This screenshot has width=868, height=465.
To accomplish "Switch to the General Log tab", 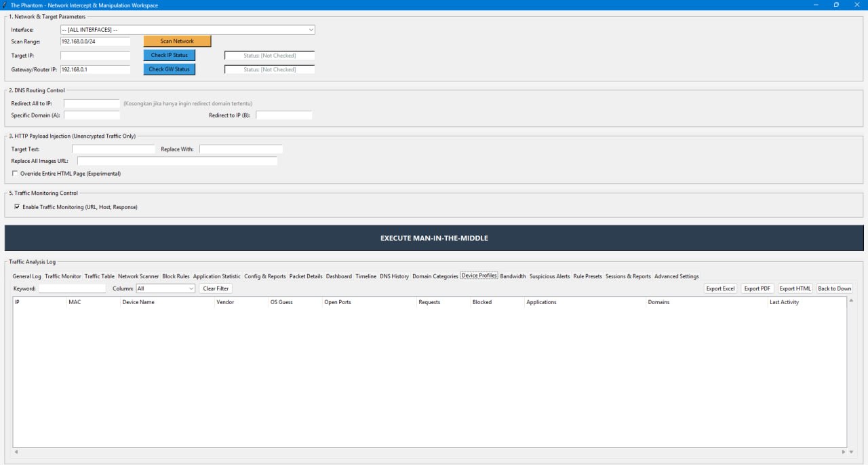I will [27, 276].
